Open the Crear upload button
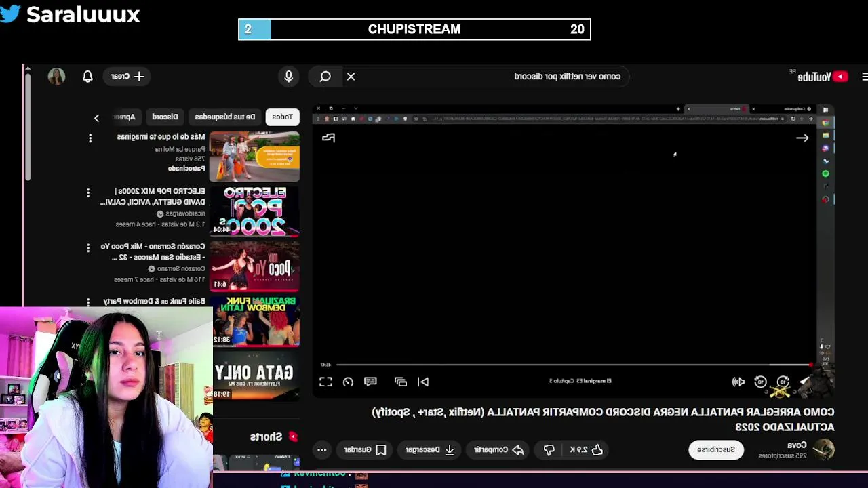 click(x=127, y=77)
